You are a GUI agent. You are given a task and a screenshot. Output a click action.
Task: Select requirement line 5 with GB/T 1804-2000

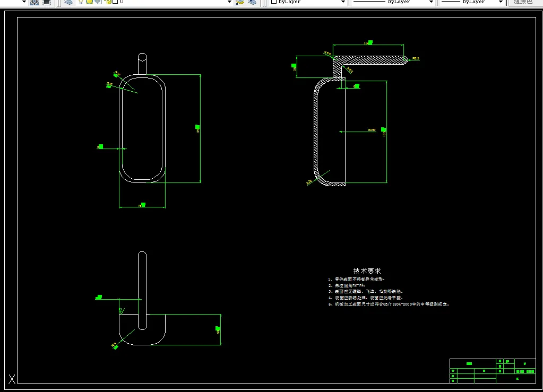[389, 304]
